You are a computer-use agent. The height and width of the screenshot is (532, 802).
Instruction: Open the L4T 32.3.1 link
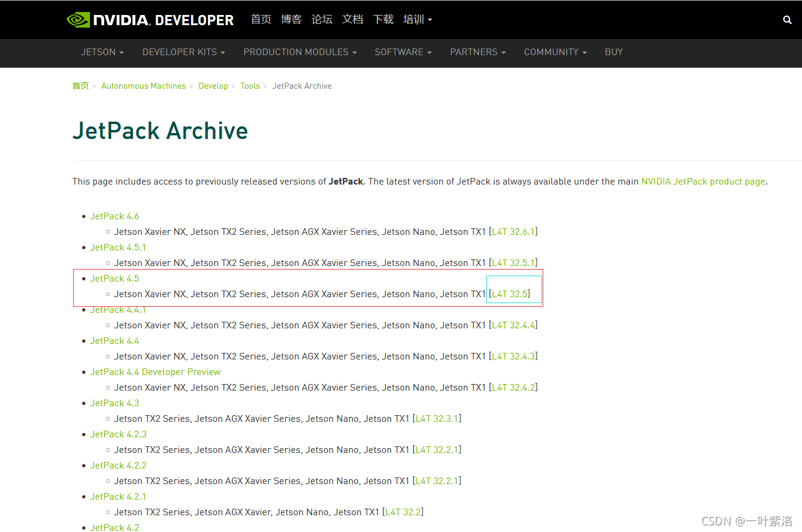[x=437, y=419]
